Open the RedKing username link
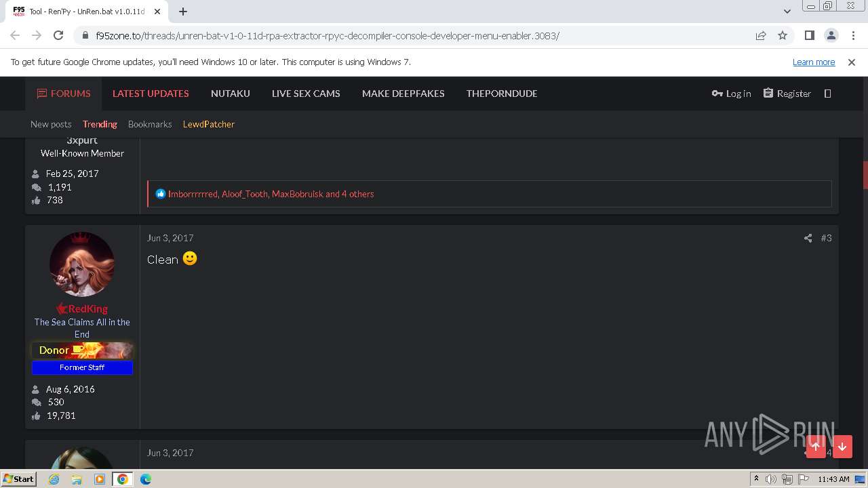This screenshot has width=868, height=488. tap(87, 308)
